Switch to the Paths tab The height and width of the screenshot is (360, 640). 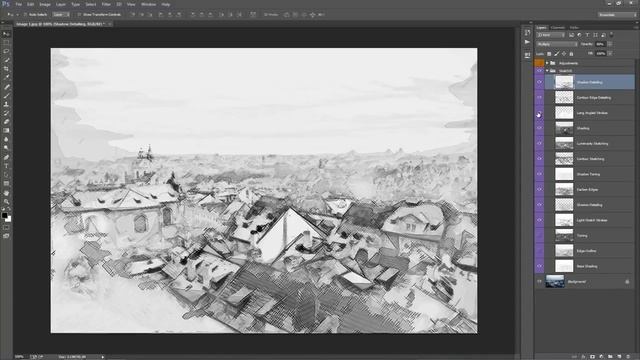click(x=574, y=28)
